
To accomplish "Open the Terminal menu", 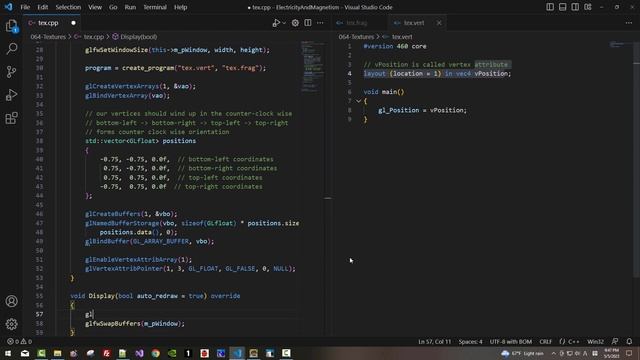I will tap(155, 7).
